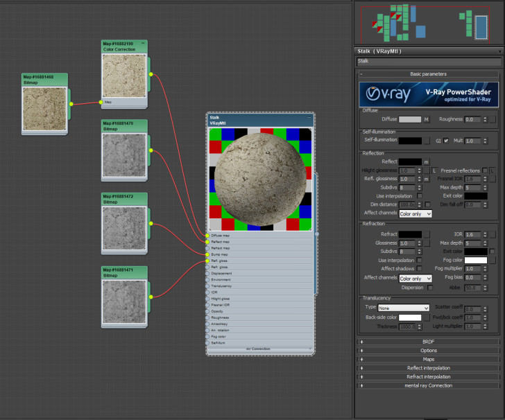This screenshot has width=505, height=420.
Task: Open Reflection Affect channels dropdown
Action: tap(416, 213)
